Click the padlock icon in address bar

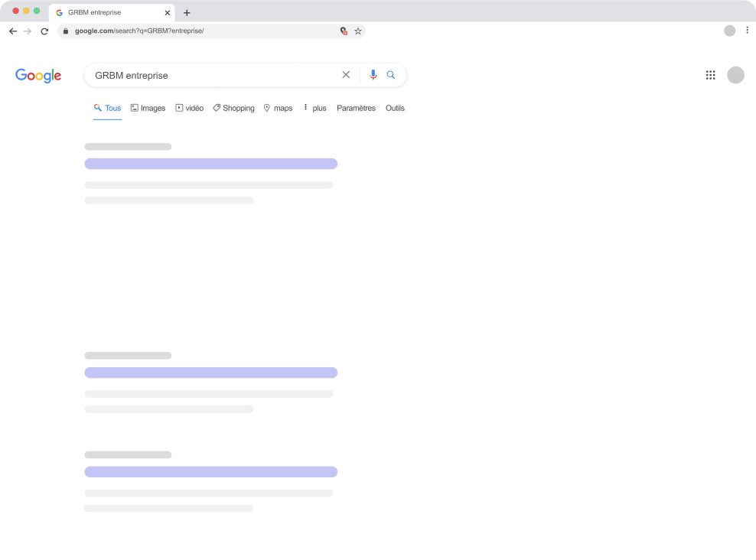(66, 31)
